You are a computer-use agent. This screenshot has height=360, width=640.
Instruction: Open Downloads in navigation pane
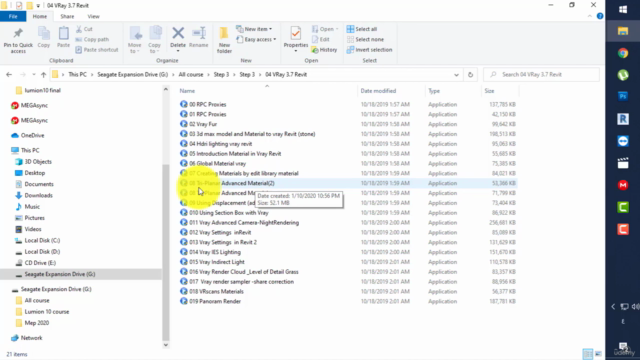tap(38, 195)
